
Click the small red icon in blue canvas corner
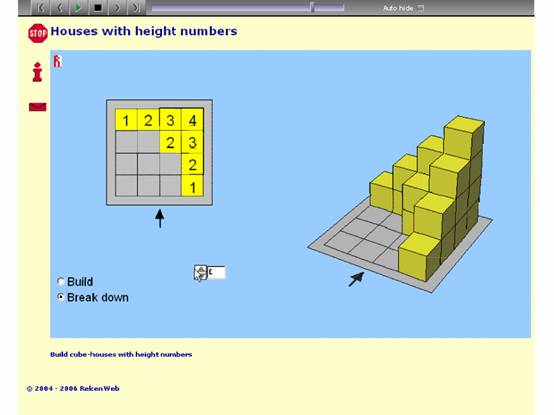click(x=57, y=61)
